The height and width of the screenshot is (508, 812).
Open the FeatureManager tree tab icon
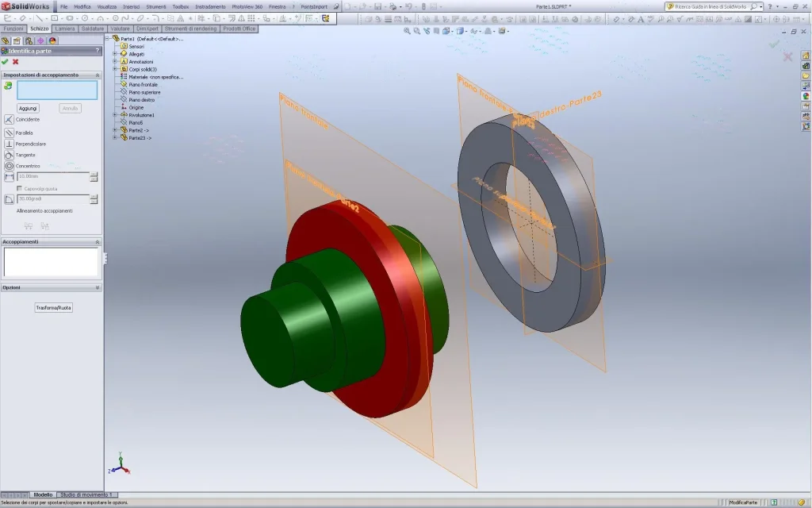coord(6,40)
